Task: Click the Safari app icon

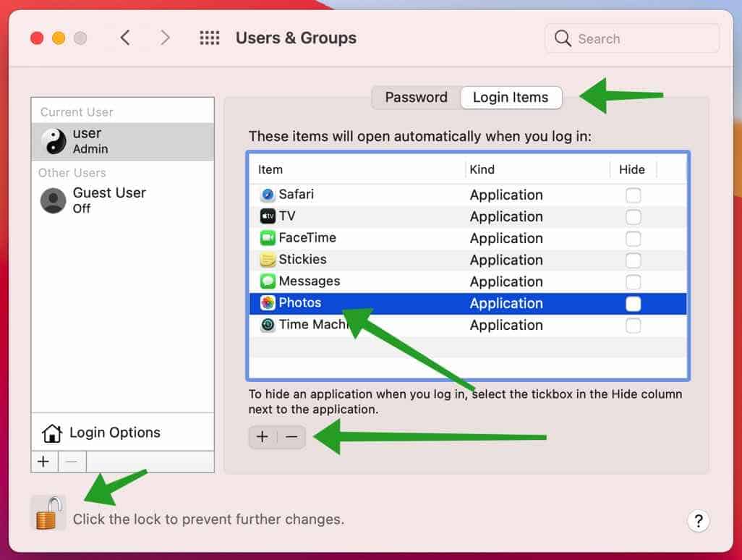Action: click(268, 195)
